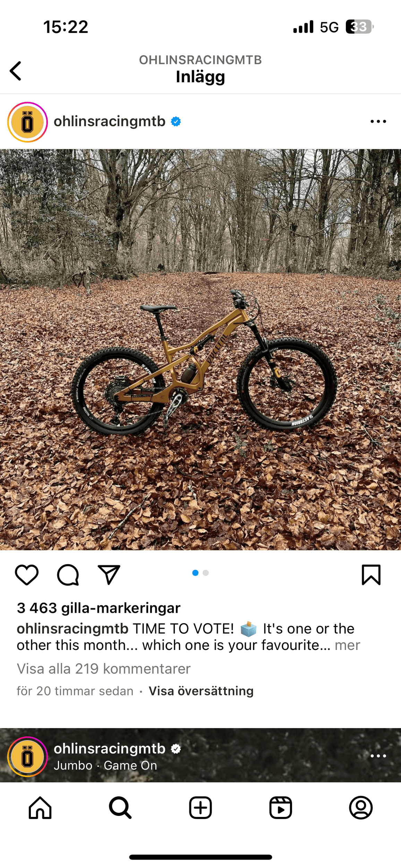The image size is (401, 868).
Task: Open three-dot menu on second post
Action: coord(378,756)
